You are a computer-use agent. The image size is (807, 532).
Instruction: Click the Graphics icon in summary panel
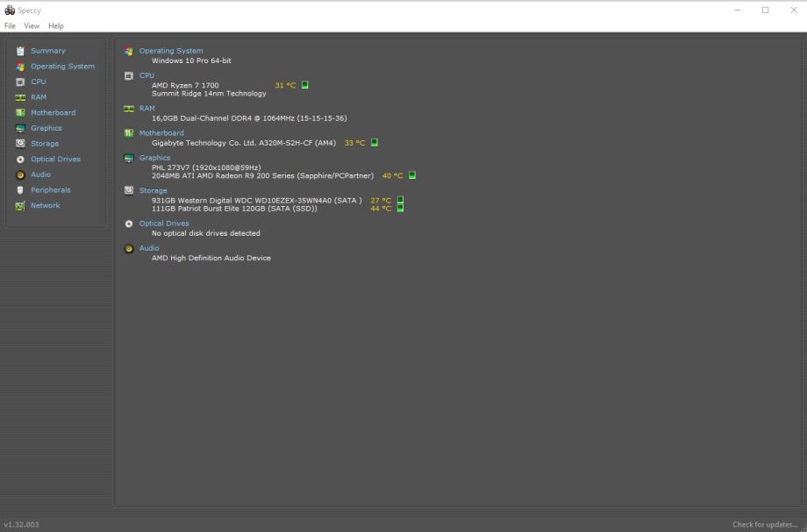click(x=129, y=158)
